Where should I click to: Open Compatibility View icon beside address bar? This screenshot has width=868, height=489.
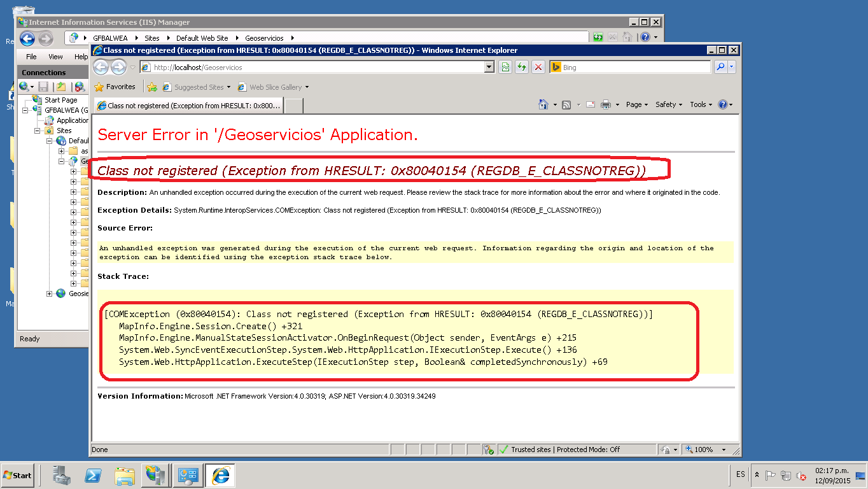(x=505, y=67)
